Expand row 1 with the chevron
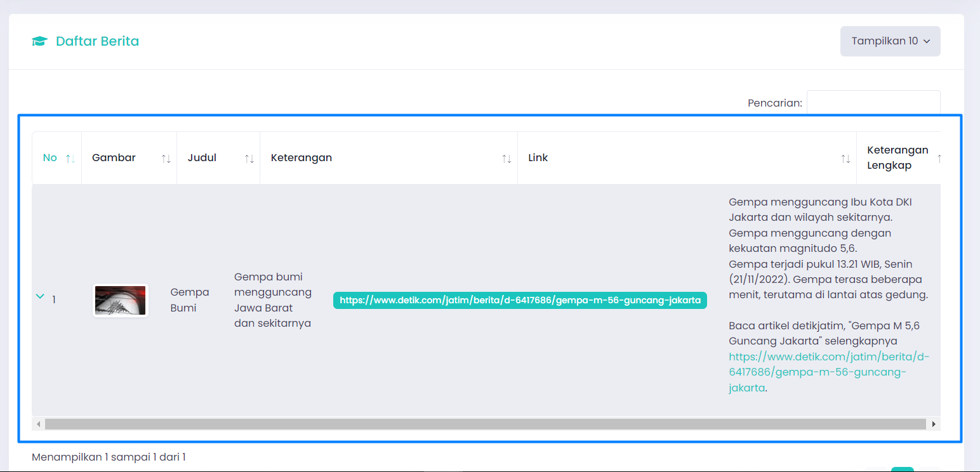This screenshot has height=472, width=980. click(x=41, y=296)
